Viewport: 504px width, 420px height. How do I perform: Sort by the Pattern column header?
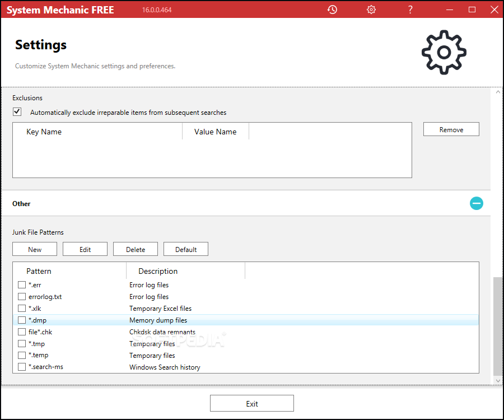pos(70,271)
